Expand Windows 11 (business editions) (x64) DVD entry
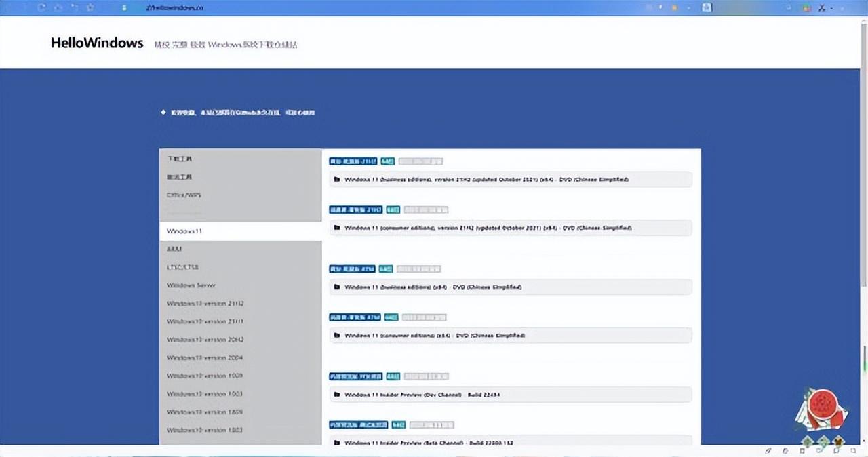The image size is (868, 457). point(511,287)
